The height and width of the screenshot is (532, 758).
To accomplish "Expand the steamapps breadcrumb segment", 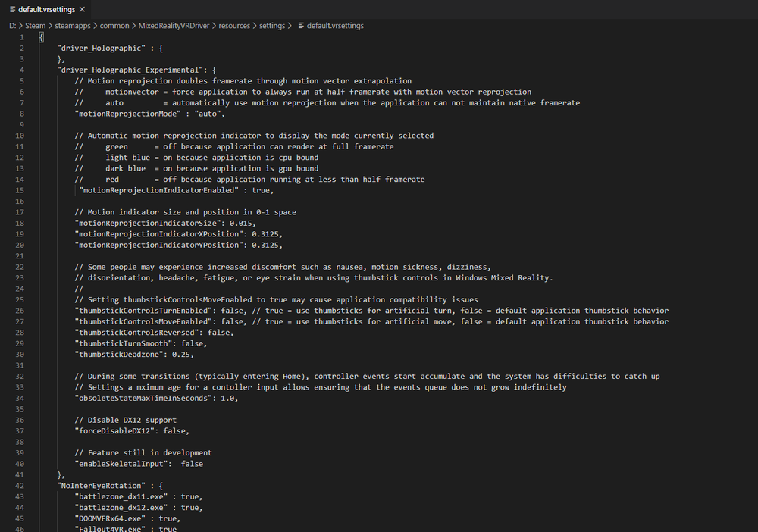I will [x=73, y=25].
